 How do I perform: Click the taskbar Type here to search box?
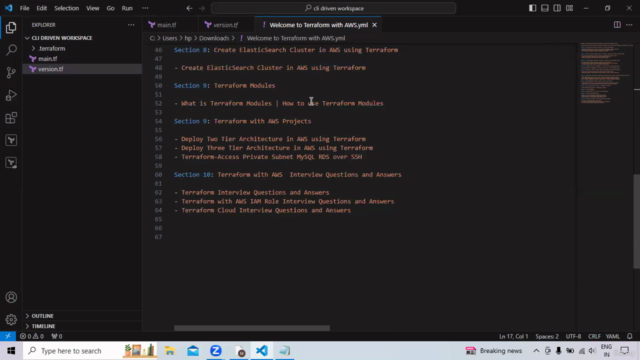click(x=90, y=351)
